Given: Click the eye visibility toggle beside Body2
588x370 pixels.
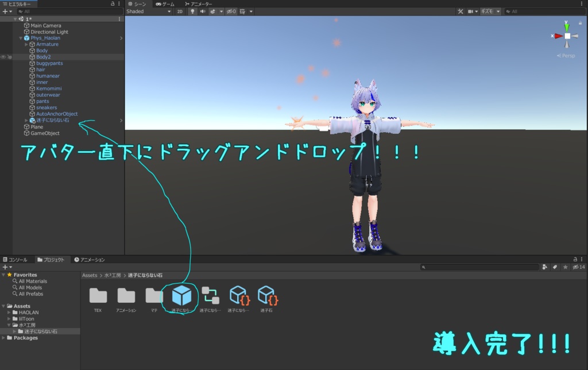Looking at the screenshot, I should pos(4,57).
